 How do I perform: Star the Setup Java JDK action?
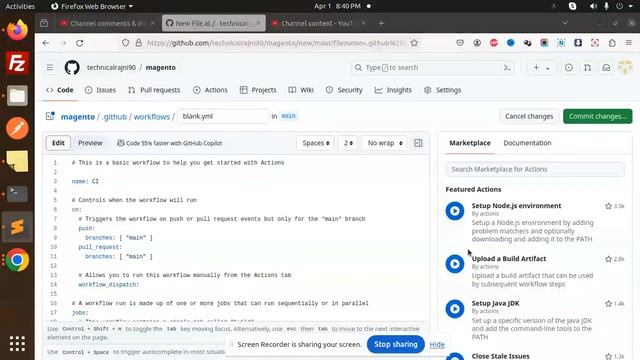pyautogui.click(x=608, y=303)
